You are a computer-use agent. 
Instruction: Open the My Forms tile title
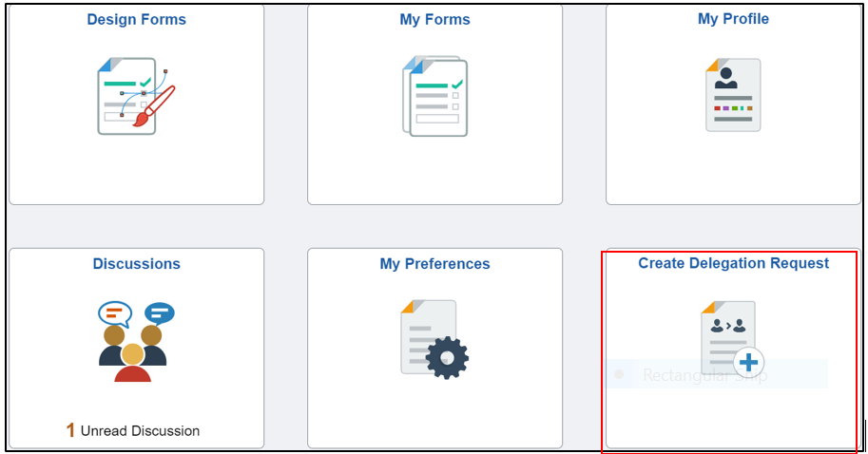(x=434, y=19)
